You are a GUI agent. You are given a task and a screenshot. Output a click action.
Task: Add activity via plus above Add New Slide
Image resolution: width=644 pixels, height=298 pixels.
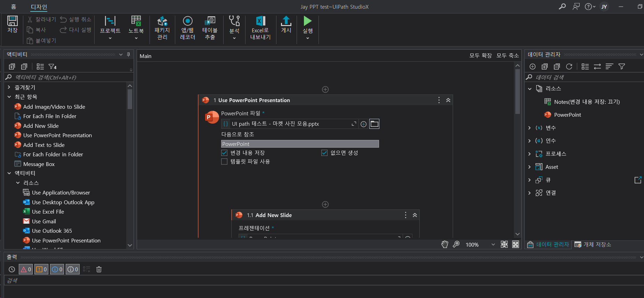[x=325, y=204]
